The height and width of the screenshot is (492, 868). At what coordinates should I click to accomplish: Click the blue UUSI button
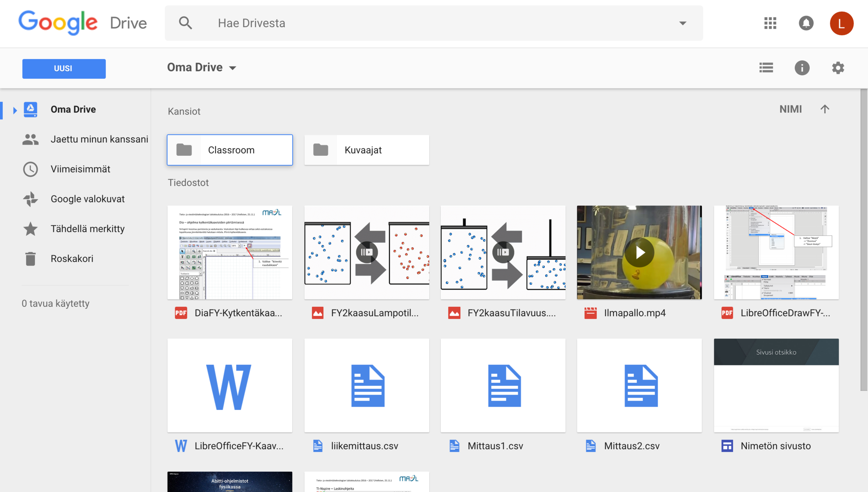[64, 69]
